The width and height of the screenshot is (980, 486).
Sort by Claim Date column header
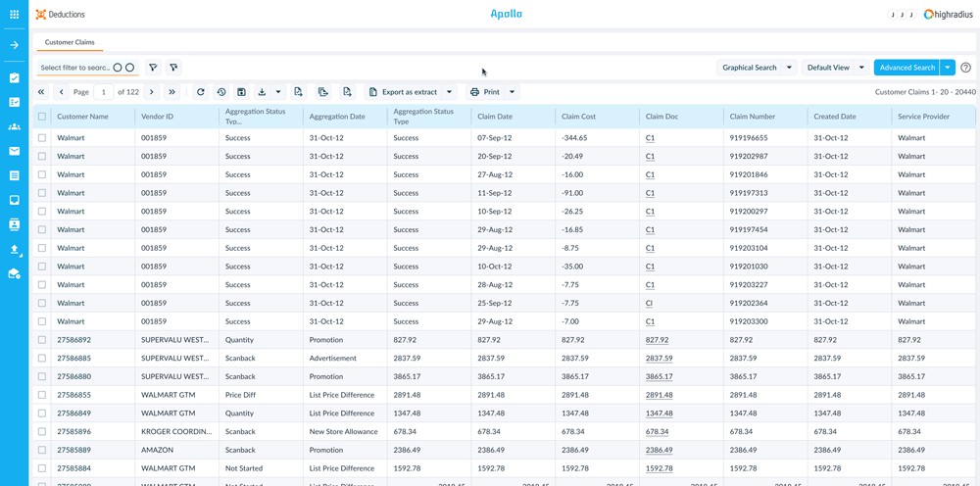(495, 117)
